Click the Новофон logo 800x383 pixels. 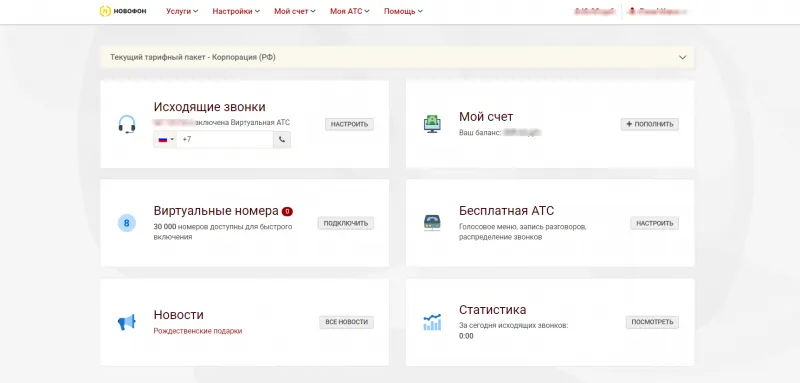123,11
